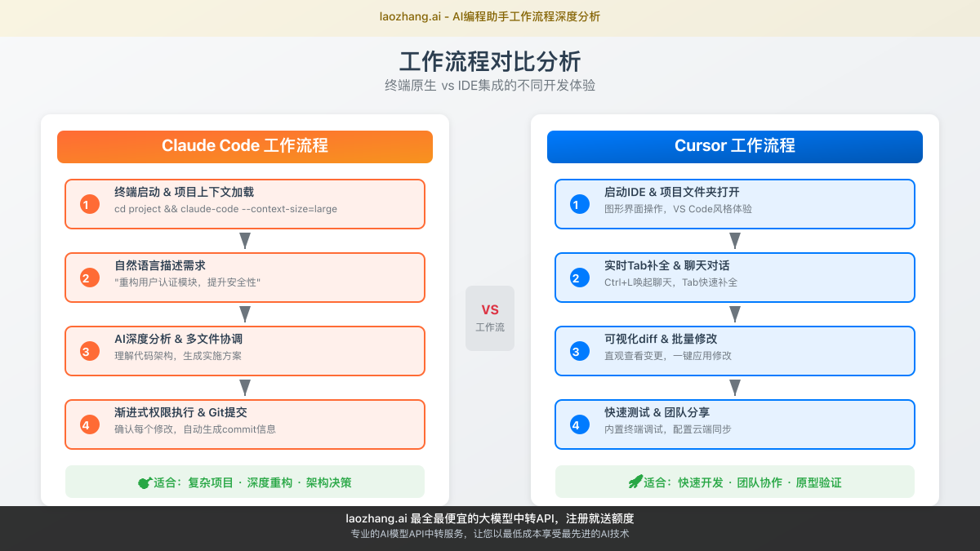Click blue circle 2 beside 实时Tab补全 step

tap(580, 278)
